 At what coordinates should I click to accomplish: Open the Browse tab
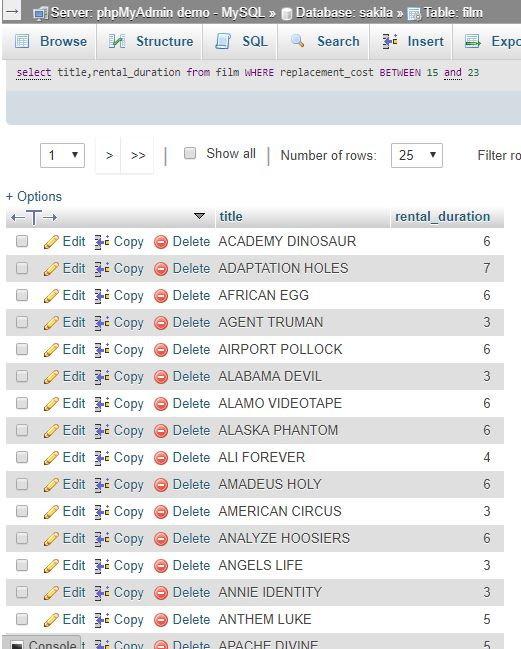click(50, 41)
